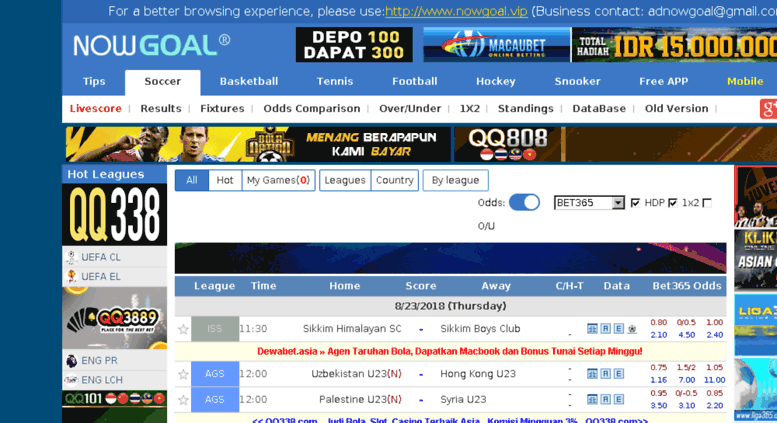Switch to Old Version
Image resolution: width=777 pixels, height=423 pixels.
tap(676, 108)
